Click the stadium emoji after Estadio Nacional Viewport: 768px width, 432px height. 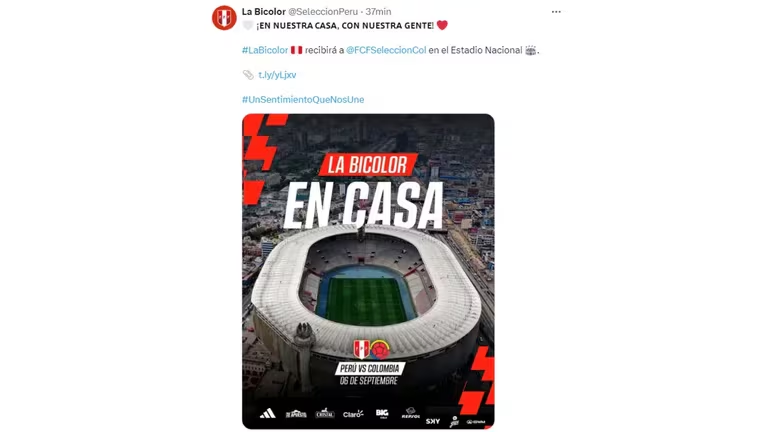(x=530, y=50)
